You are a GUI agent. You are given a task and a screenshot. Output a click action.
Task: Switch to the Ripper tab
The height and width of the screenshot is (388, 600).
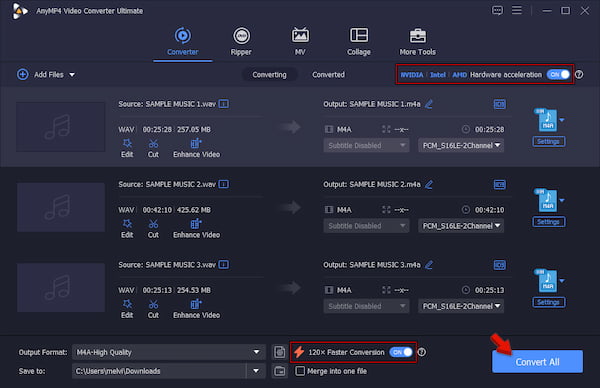[241, 42]
